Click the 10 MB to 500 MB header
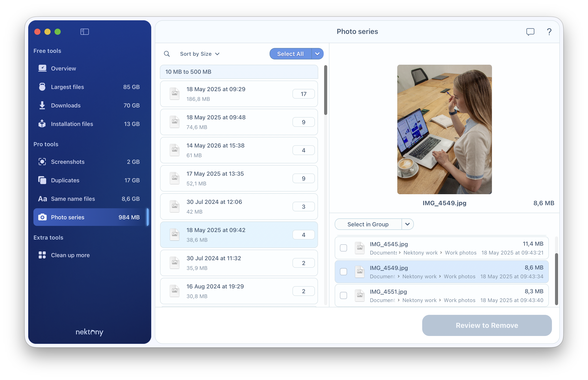This screenshot has height=380, width=588. pos(239,72)
